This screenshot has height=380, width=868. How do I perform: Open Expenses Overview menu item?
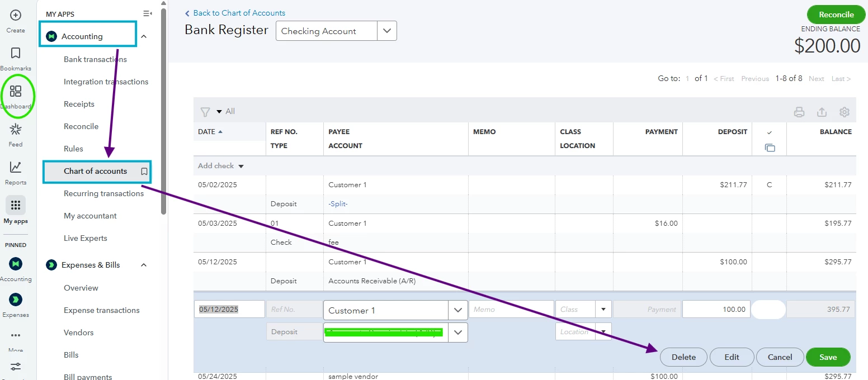[x=81, y=288]
